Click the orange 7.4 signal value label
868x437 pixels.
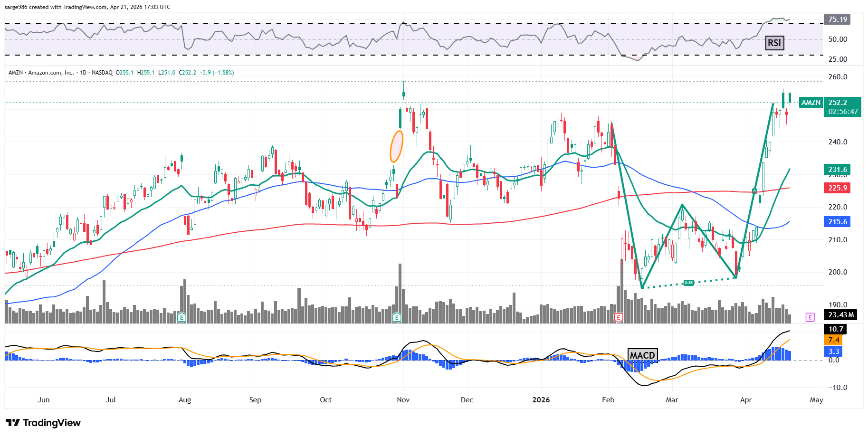833,340
